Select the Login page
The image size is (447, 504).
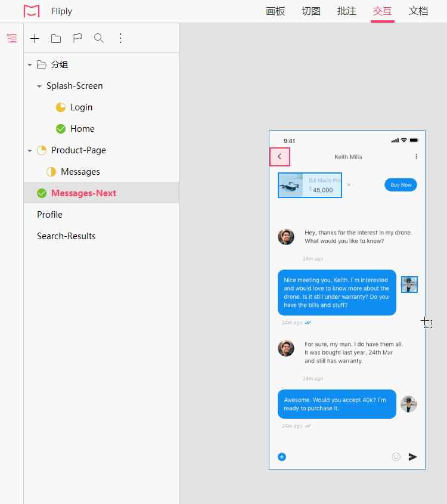pyautogui.click(x=81, y=107)
